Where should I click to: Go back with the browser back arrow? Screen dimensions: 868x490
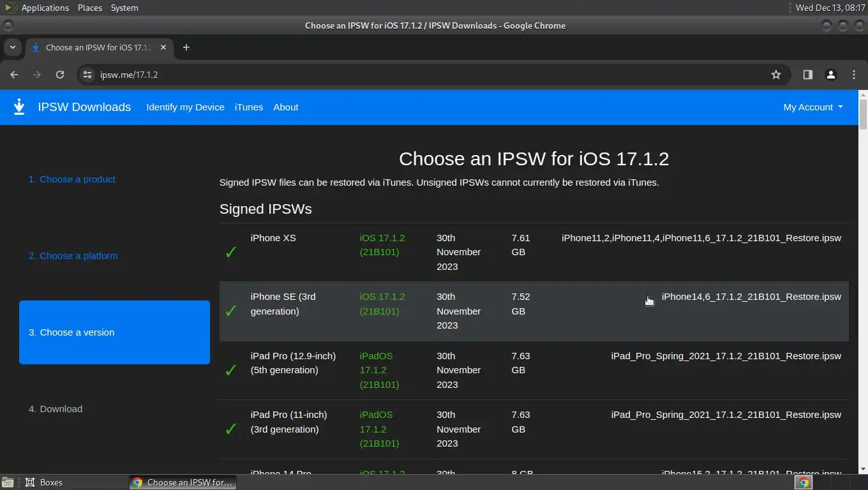[x=14, y=75]
